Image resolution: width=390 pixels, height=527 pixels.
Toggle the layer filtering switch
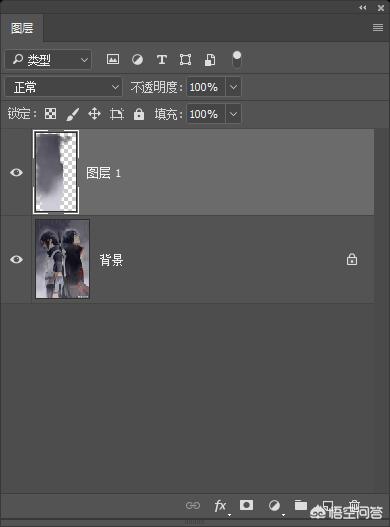point(237,59)
